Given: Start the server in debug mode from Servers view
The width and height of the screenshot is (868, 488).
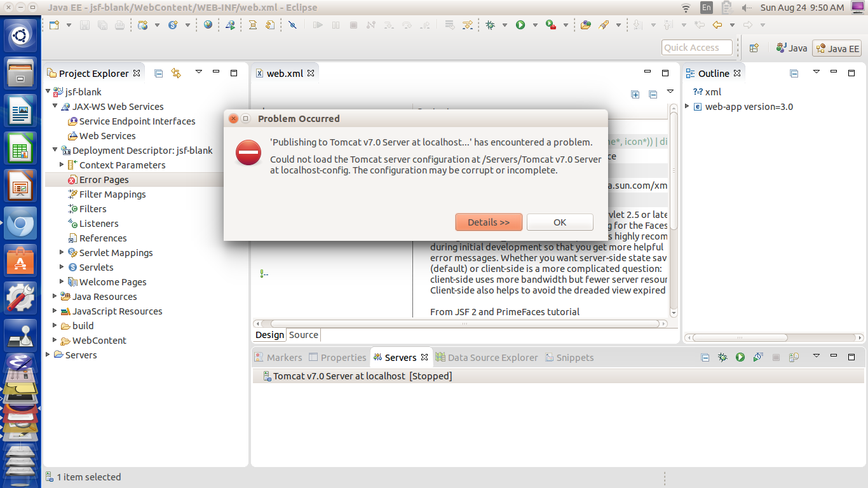Looking at the screenshot, I should point(722,358).
